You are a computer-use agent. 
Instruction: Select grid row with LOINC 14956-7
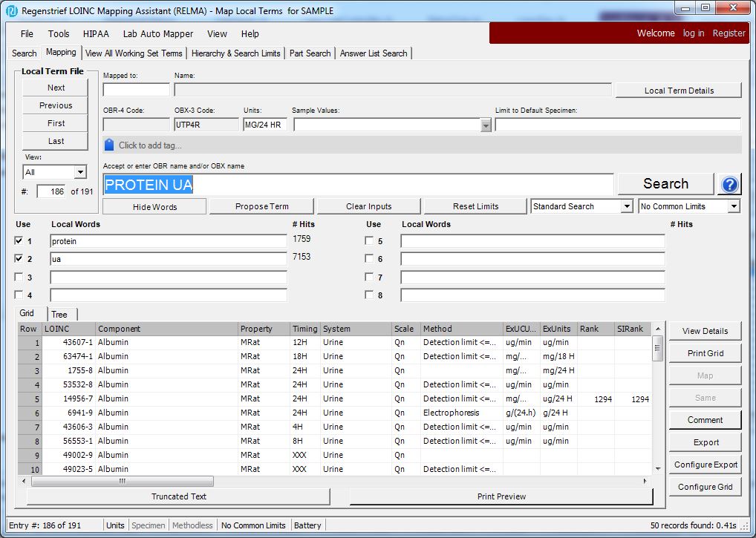coord(335,398)
